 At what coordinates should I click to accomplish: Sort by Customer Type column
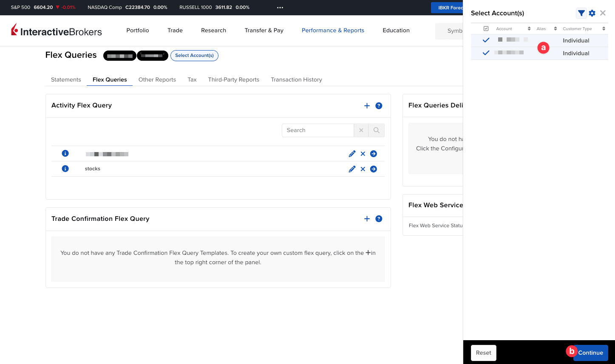point(604,29)
